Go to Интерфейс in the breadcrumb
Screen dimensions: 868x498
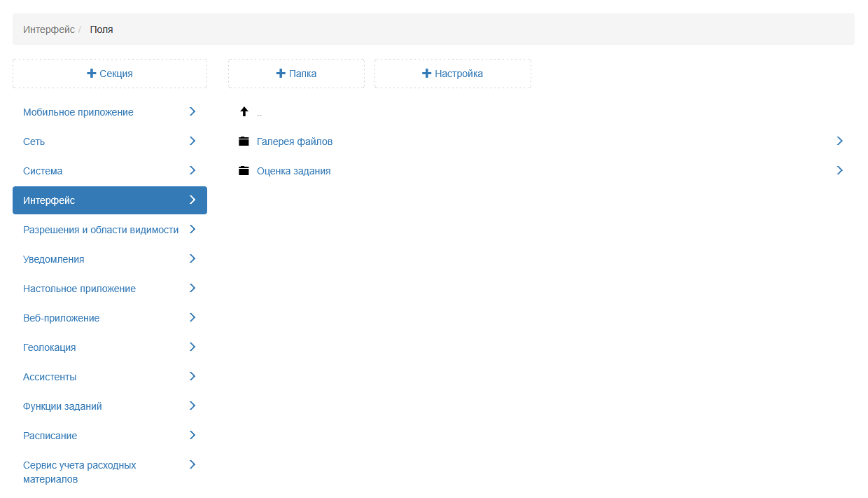[49, 29]
